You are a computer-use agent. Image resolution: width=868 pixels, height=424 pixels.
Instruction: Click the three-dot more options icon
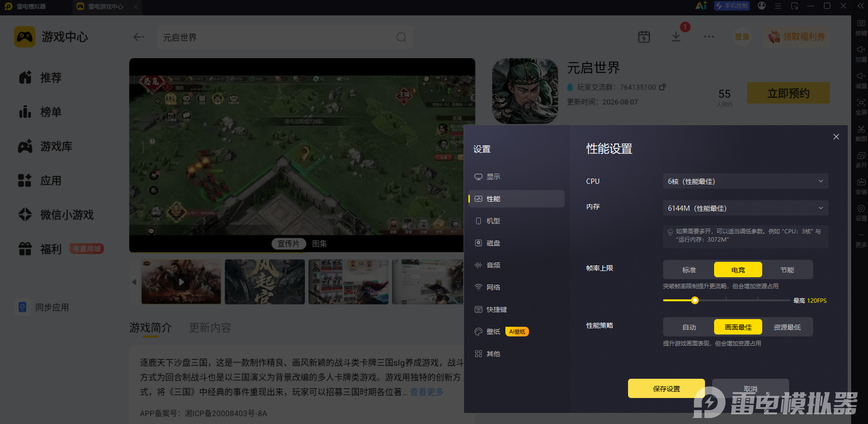click(x=709, y=37)
